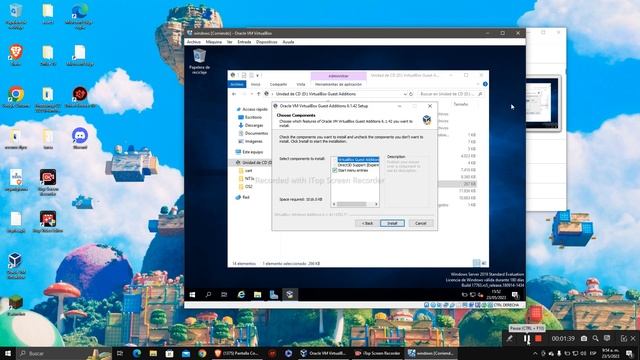
Task: Click Explorer up-one-level arrow
Action: click(x=258, y=94)
